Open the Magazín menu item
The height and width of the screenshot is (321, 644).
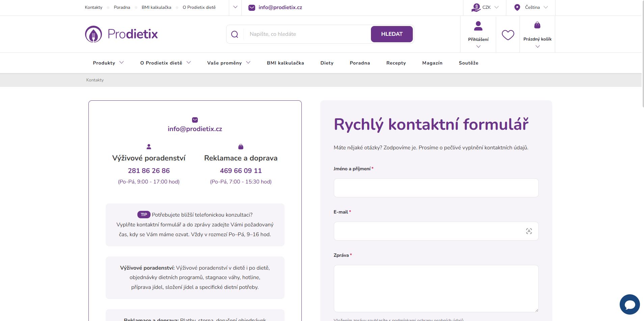tap(432, 63)
